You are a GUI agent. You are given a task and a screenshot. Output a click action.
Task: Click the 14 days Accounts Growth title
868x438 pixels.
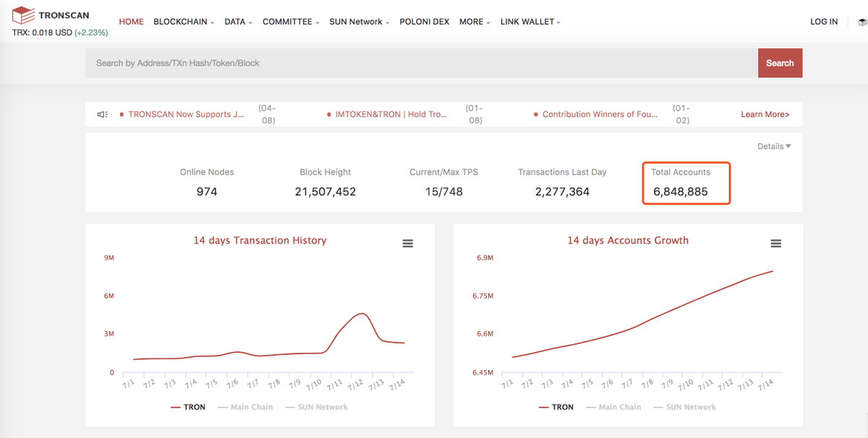tap(628, 240)
